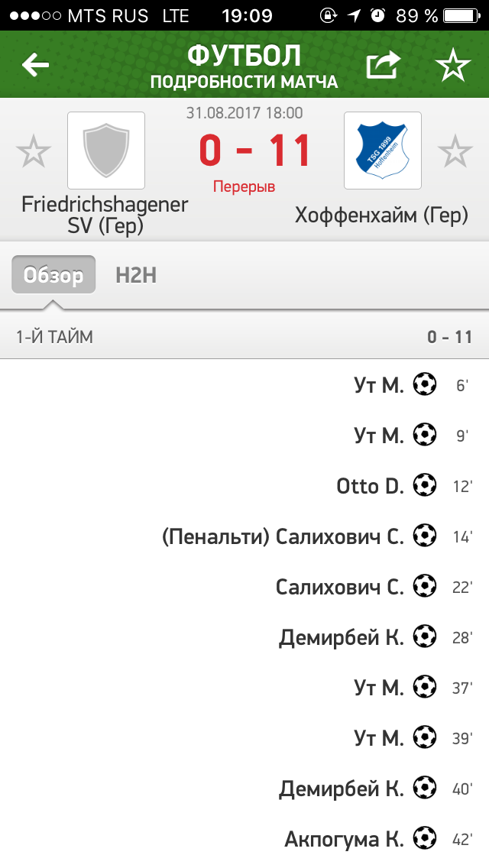Tap goal ball icon at 28'
This screenshot has height=868, width=489.
coord(425,636)
